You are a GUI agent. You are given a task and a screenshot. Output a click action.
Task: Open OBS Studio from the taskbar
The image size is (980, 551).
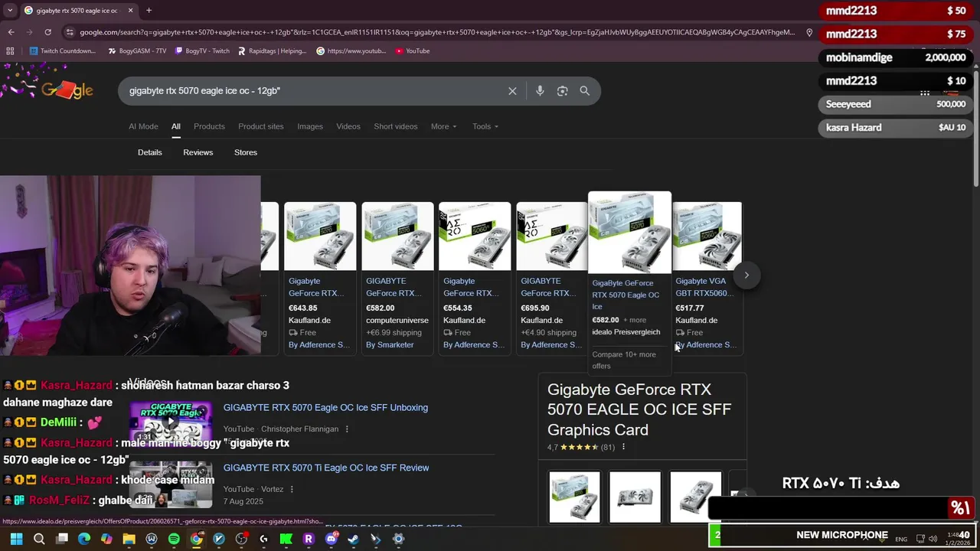(241, 539)
